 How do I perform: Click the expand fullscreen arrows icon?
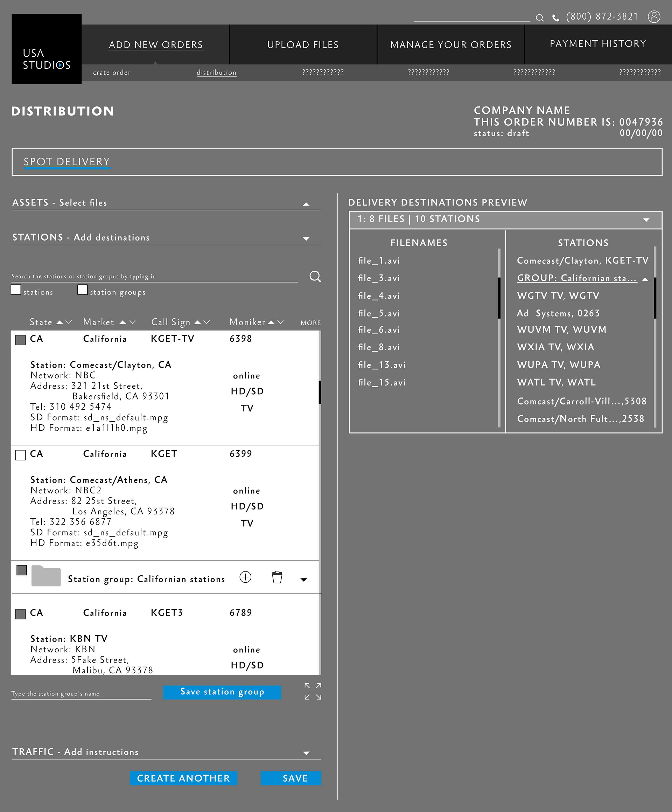point(313,691)
